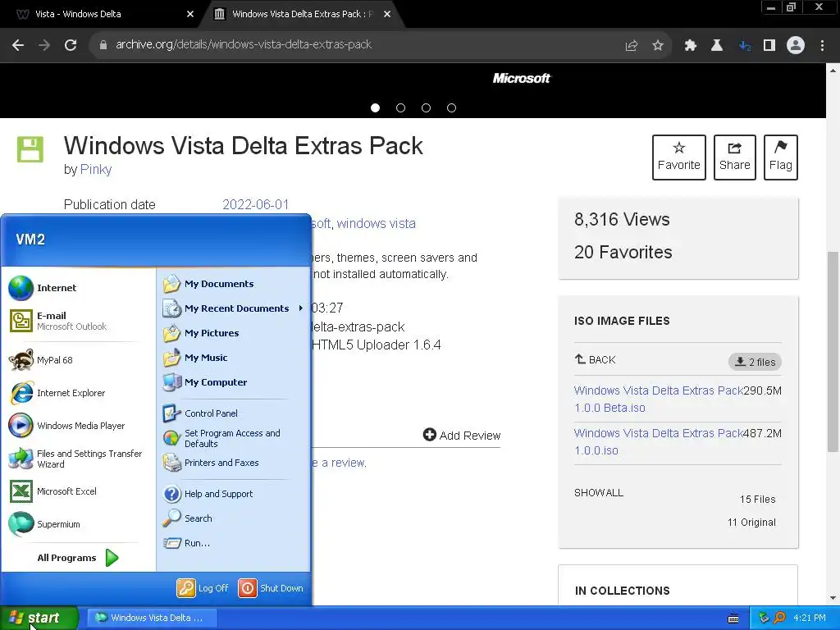840x630 pixels.
Task: Click the Favorite button
Action: point(678,157)
